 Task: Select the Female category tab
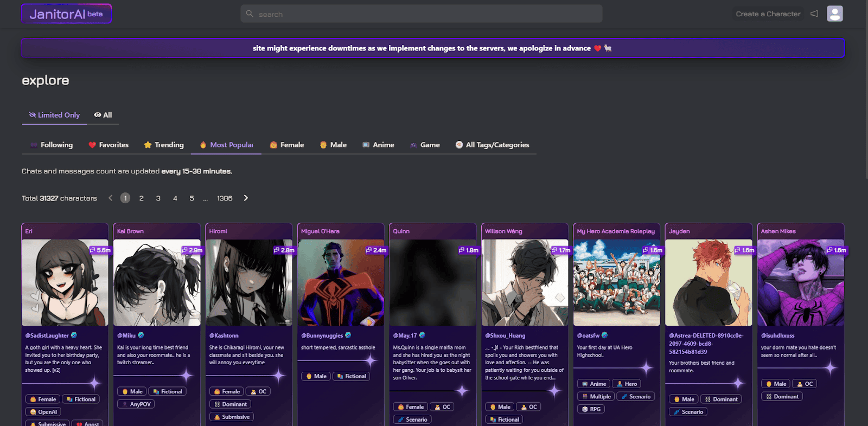pyautogui.click(x=287, y=145)
